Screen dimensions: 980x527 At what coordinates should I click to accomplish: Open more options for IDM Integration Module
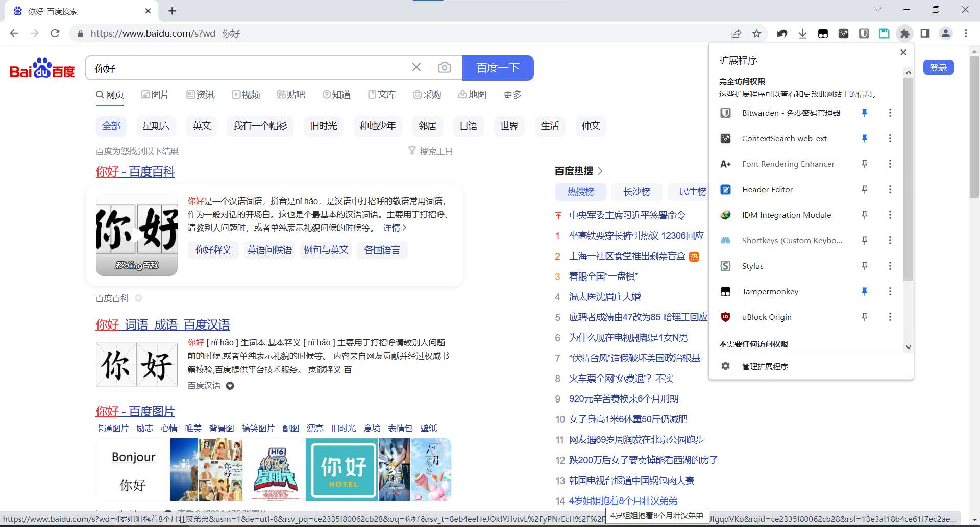tap(890, 215)
